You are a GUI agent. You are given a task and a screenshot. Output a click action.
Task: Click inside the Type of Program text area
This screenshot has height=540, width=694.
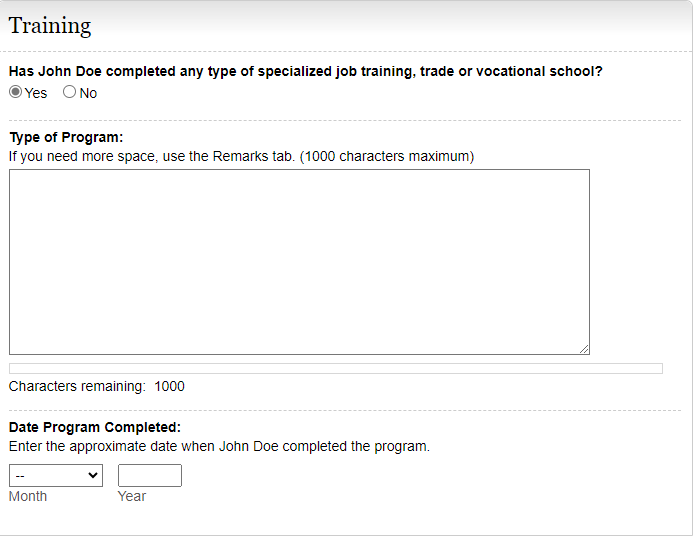pos(299,261)
